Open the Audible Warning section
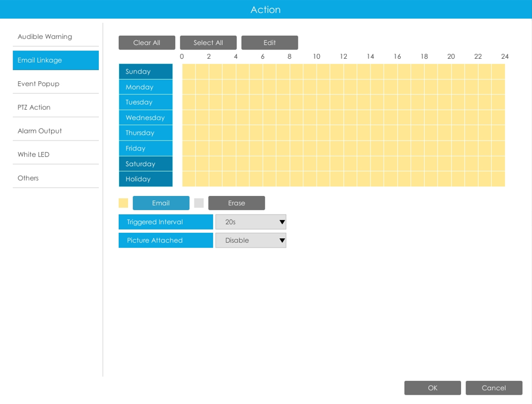Viewport: 532px width, 404px height. (x=56, y=37)
